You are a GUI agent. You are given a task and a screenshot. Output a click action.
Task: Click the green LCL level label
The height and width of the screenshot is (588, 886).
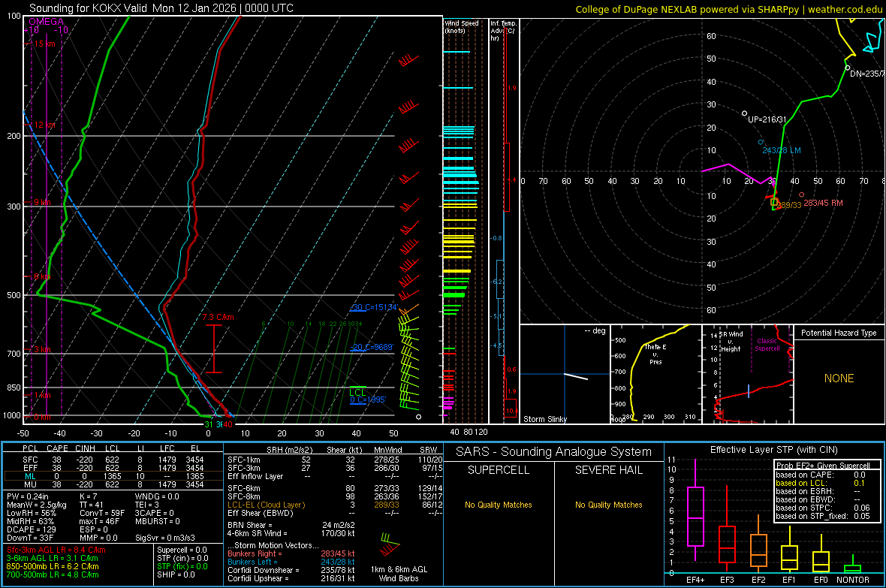pyautogui.click(x=357, y=393)
